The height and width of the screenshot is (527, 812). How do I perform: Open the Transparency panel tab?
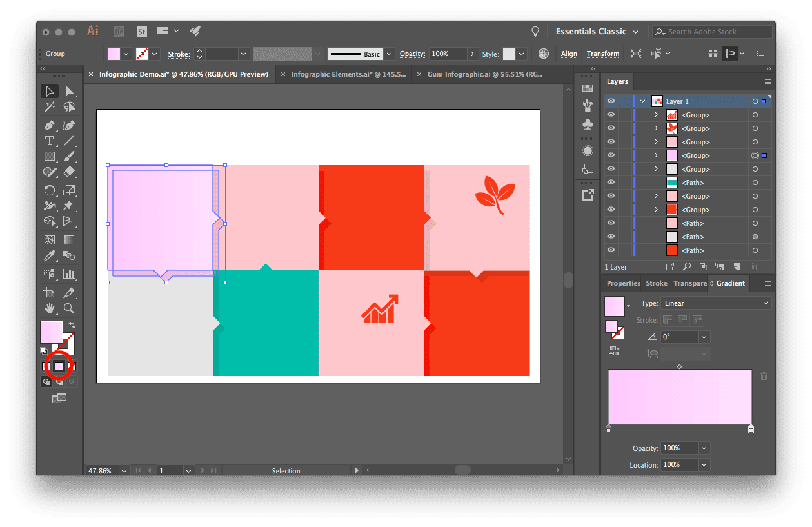pyautogui.click(x=689, y=283)
